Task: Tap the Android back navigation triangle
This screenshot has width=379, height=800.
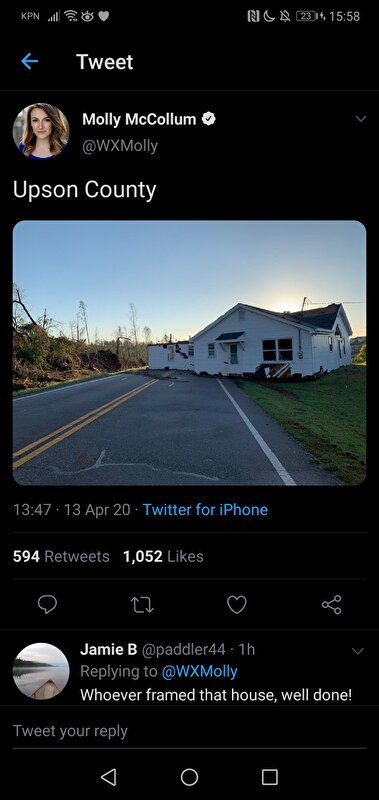Action: coord(108,777)
